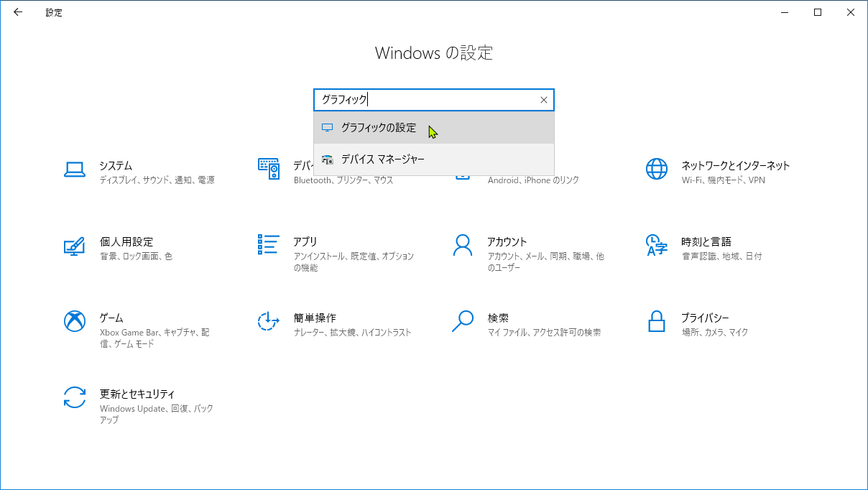Image resolution: width=868 pixels, height=490 pixels.
Task: Click the Xbox ゲーム icon
Action: click(x=75, y=321)
